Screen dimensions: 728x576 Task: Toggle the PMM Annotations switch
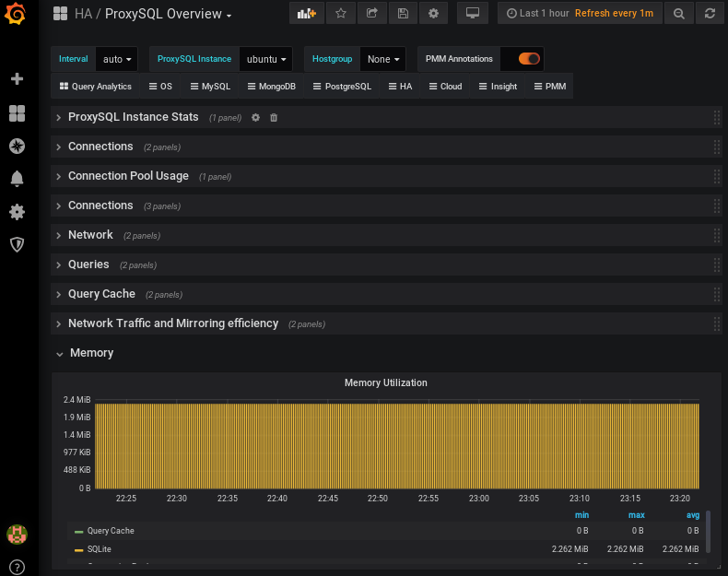529,59
